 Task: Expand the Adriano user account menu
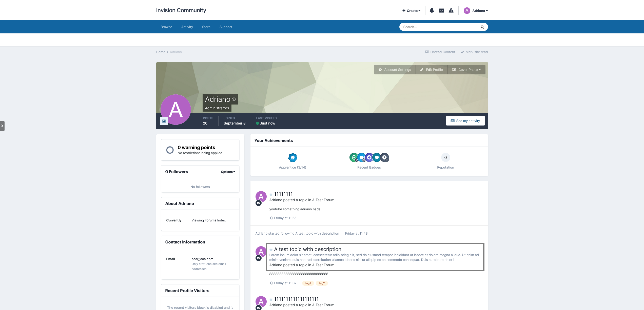pos(476,11)
